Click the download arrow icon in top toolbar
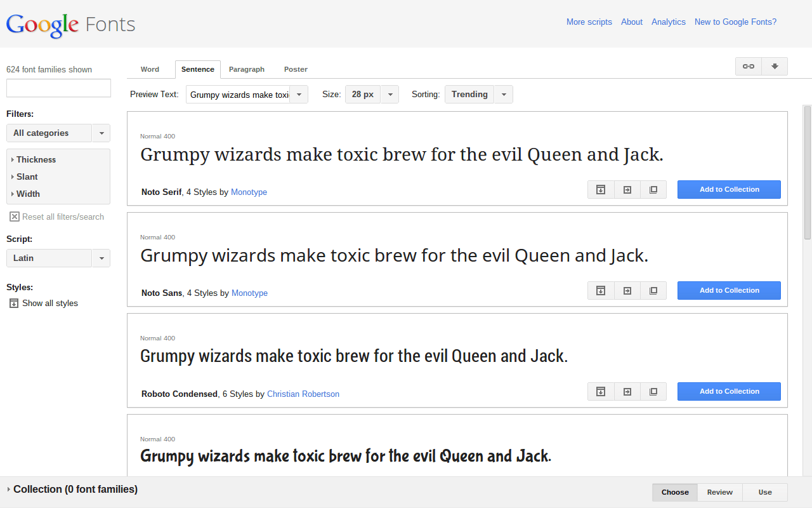The height and width of the screenshot is (508, 812). [775, 67]
